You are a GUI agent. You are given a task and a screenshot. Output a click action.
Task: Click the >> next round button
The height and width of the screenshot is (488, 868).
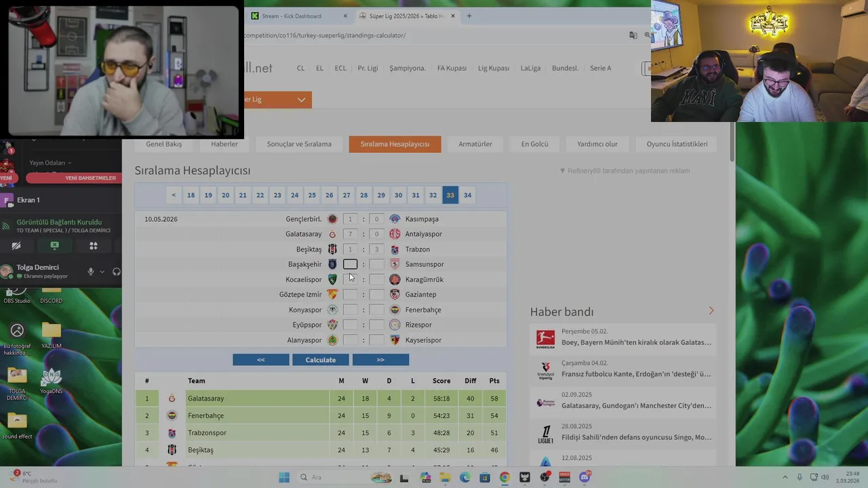(380, 360)
